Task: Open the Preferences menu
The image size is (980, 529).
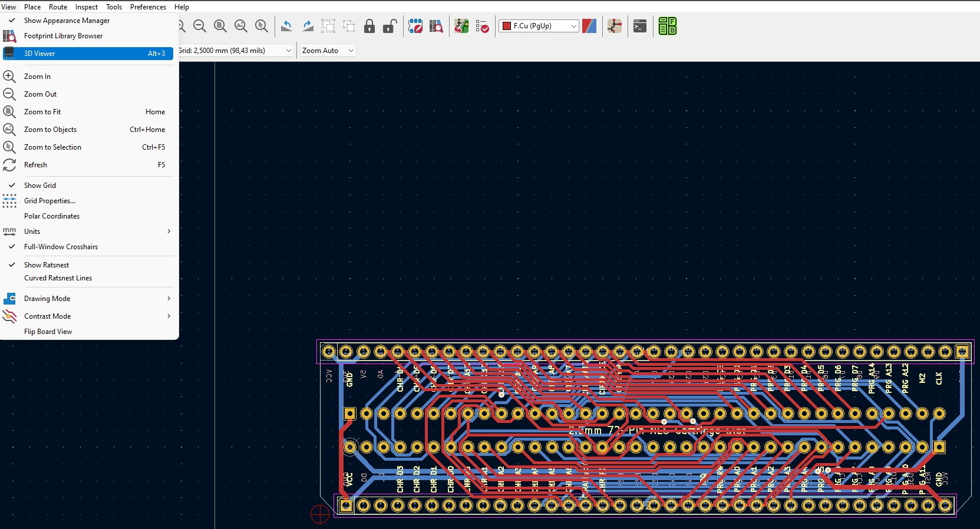Action: [148, 7]
